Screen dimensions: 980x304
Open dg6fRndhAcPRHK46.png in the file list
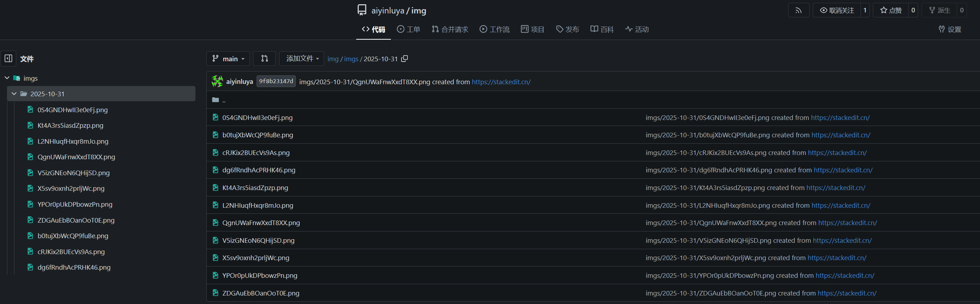[x=259, y=170]
